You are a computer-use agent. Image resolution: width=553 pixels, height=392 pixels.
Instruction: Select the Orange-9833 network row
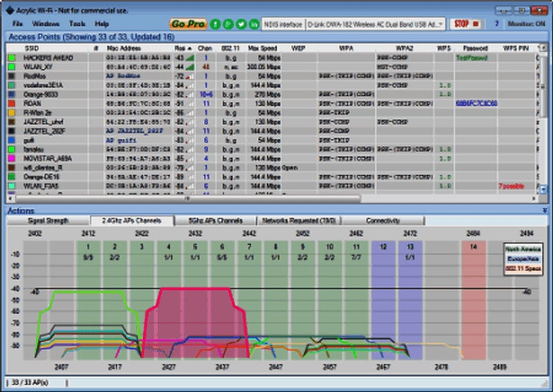point(271,95)
